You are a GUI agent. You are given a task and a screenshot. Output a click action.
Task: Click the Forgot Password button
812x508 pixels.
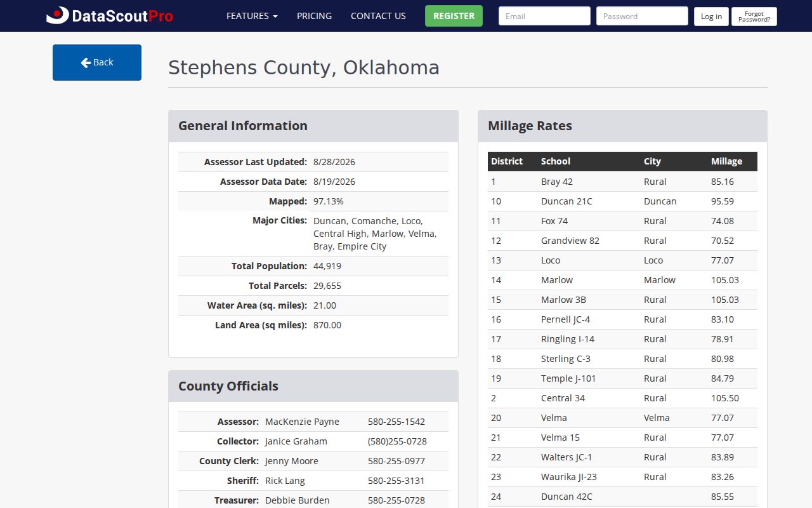pos(754,17)
